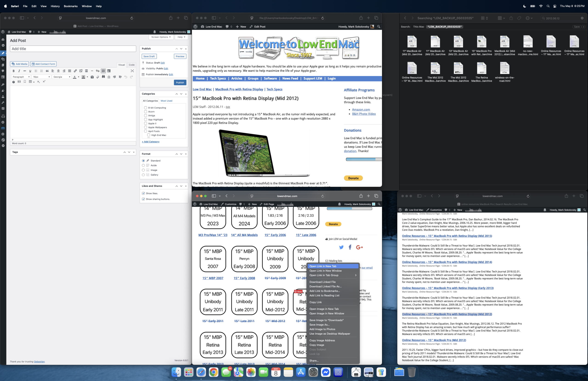Screen dimensions: 588x381
Task: Open the Paragraph format dropdown
Action: (21, 77)
